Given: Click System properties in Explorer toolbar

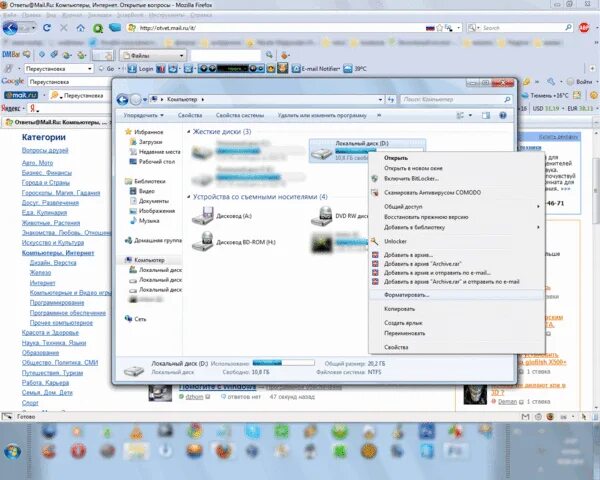Looking at the screenshot, I should click(240, 115).
